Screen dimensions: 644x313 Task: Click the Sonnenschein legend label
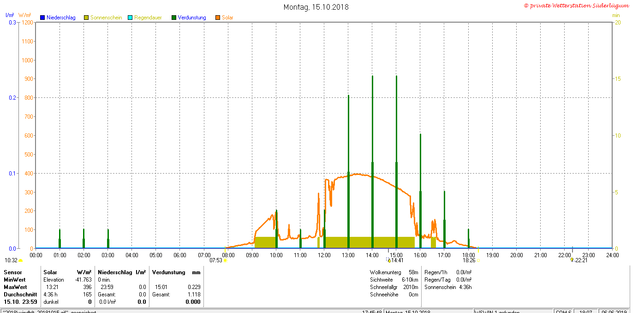tap(106, 18)
